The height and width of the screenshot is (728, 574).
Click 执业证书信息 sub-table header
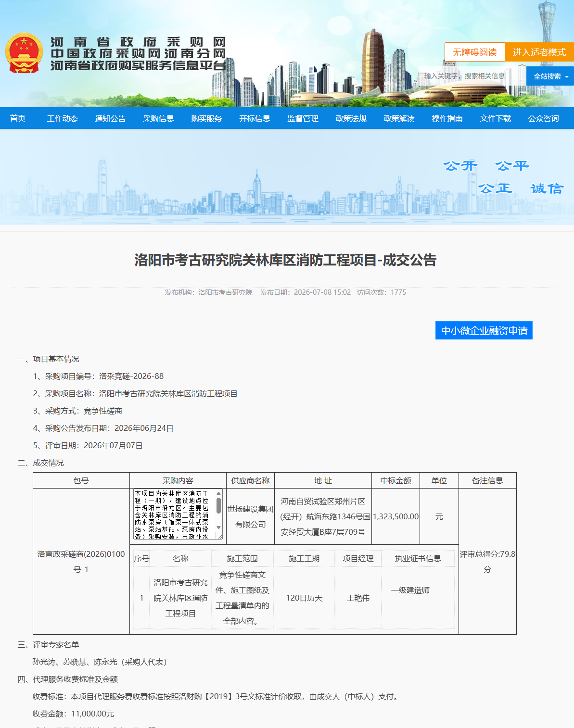point(418,558)
